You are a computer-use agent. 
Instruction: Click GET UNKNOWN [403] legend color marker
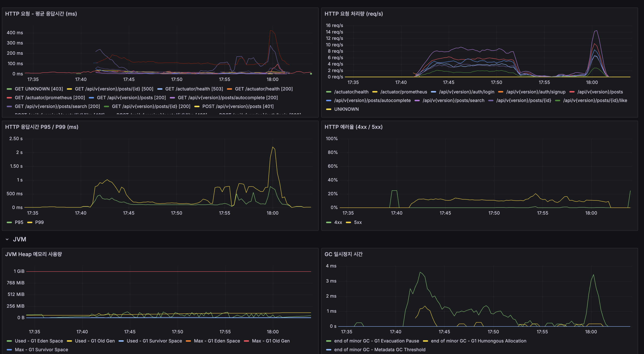coord(9,89)
